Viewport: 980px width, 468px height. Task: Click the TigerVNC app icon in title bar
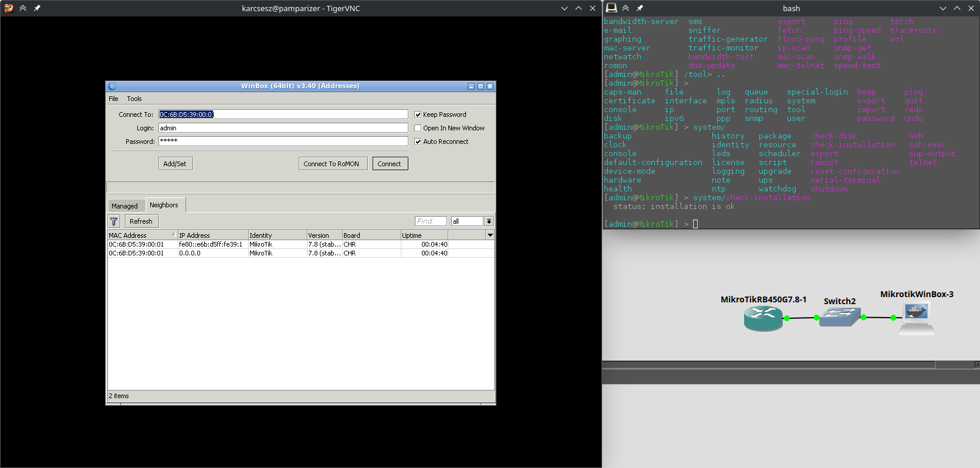[9, 8]
